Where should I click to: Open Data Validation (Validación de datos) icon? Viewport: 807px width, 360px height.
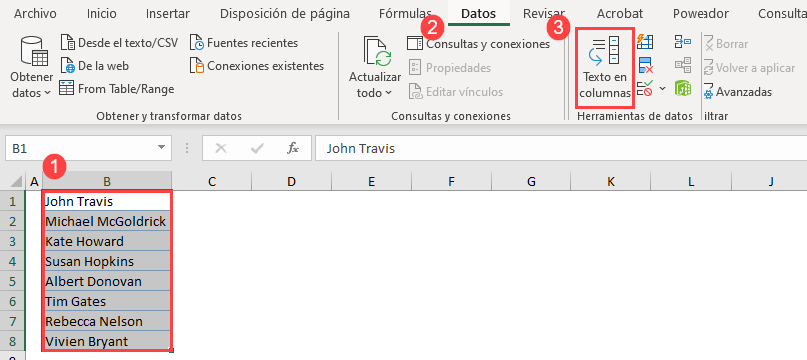(x=645, y=90)
